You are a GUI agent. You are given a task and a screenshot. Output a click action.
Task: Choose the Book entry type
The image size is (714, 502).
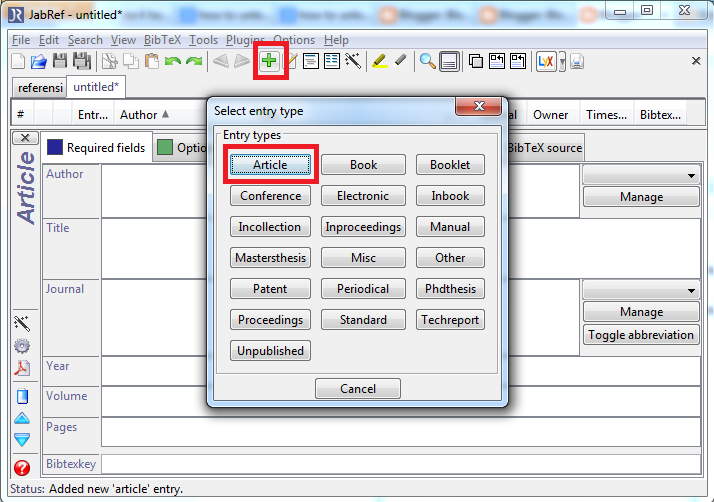[x=363, y=164]
